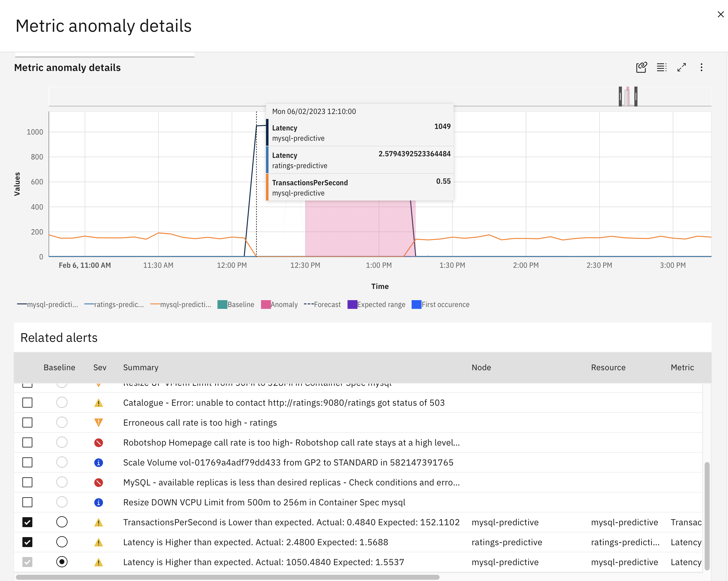Screen dimensions: 728x581
Task: Toggle first mysql-predictive dark-blue legend series
Action: pos(47,305)
